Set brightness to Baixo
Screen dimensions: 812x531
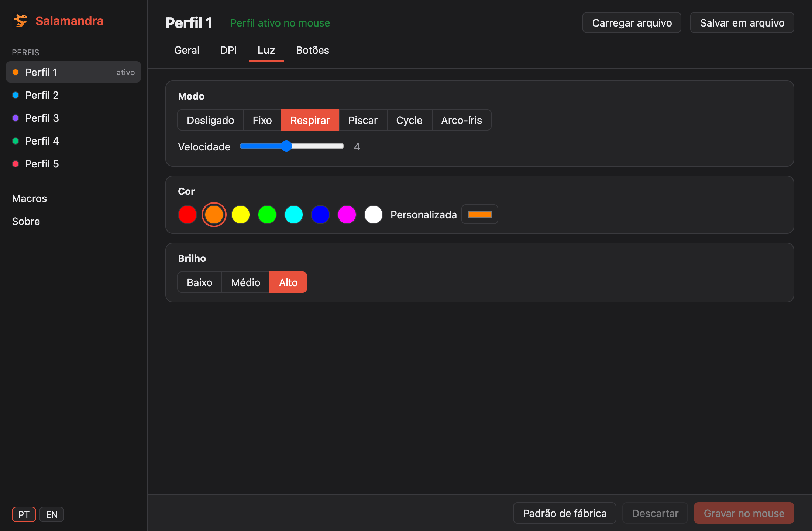[x=200, y=282]
